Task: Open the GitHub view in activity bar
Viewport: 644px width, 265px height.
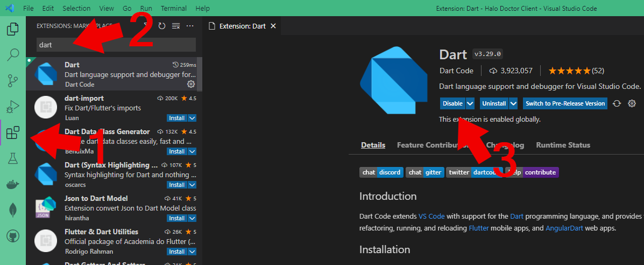Action: tap(12, 236)
